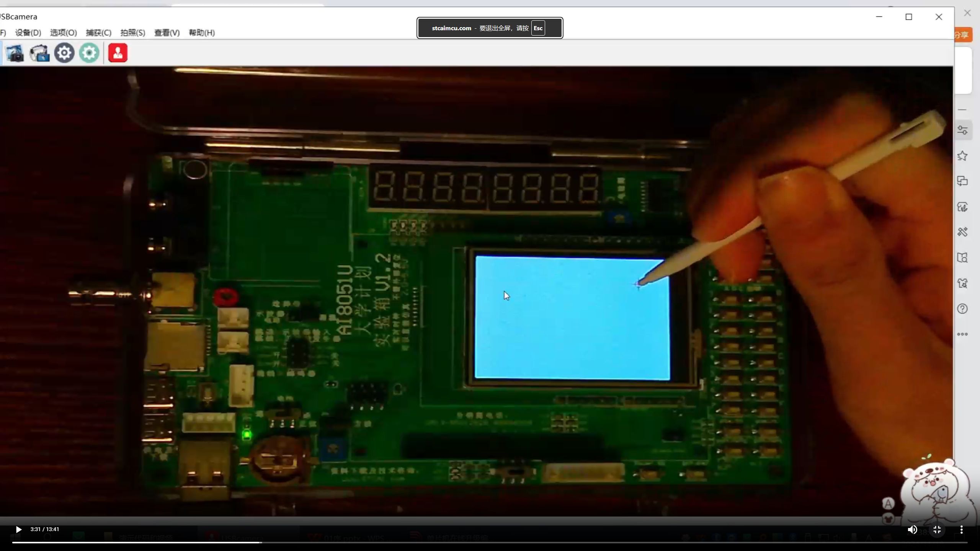Screen dimensions: 980x551
Task: Click the video camcorder capture icon
Action: 39,53
